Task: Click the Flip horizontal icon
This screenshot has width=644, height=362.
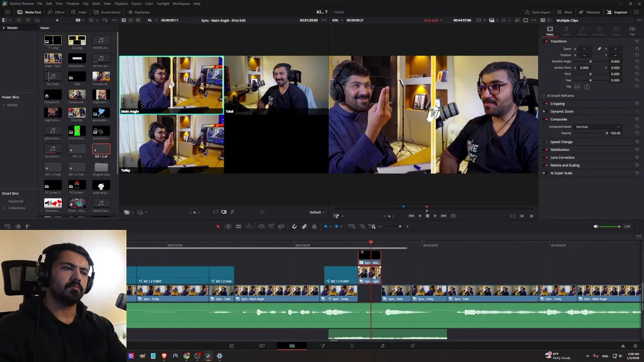Action: click(x=577, y=87)
